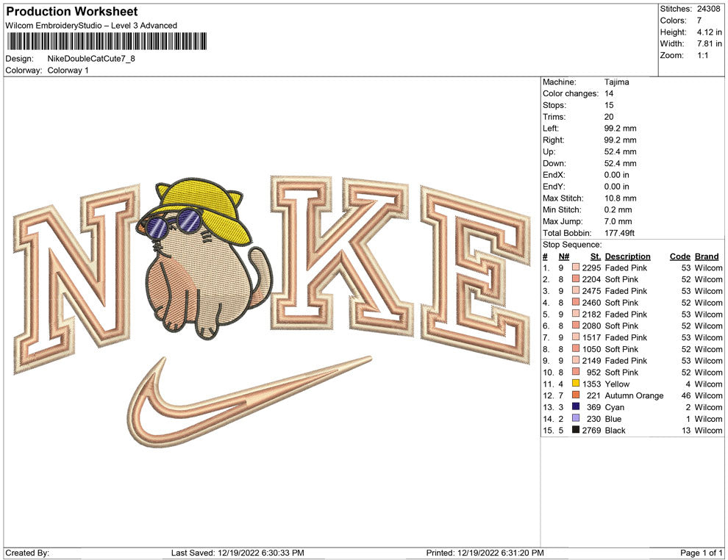
Task: Click the Max Stitch value 10.8 mm
Action: pos(621,198)
